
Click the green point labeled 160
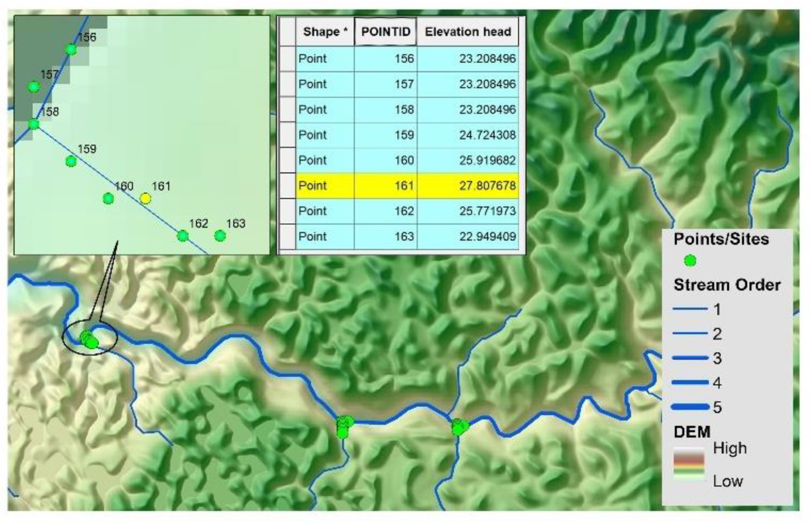tap(108, 198)
